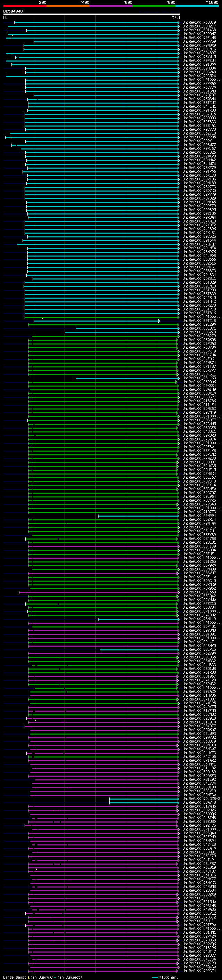Click the green ~80% identity legend segment
Screen dimensions: 222x980
pos(154,7)
